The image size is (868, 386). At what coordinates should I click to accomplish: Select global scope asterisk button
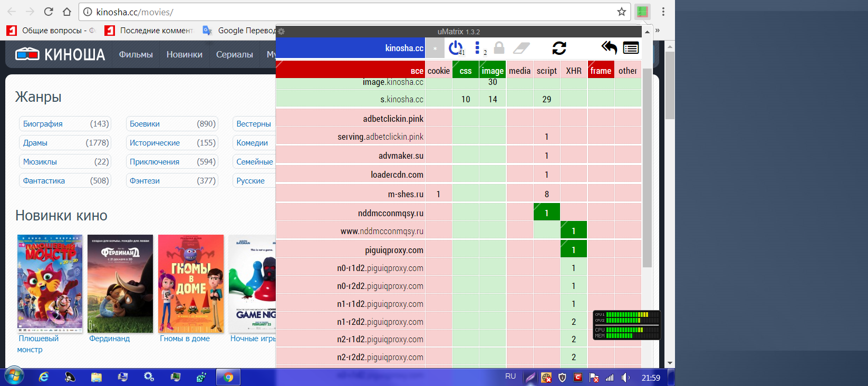coord(435,48)
